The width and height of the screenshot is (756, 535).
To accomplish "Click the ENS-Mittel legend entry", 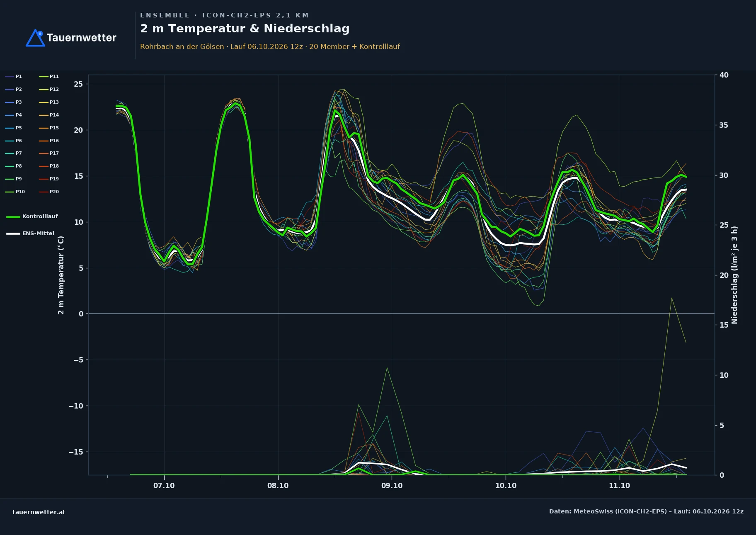I will (x=30, y=233).
